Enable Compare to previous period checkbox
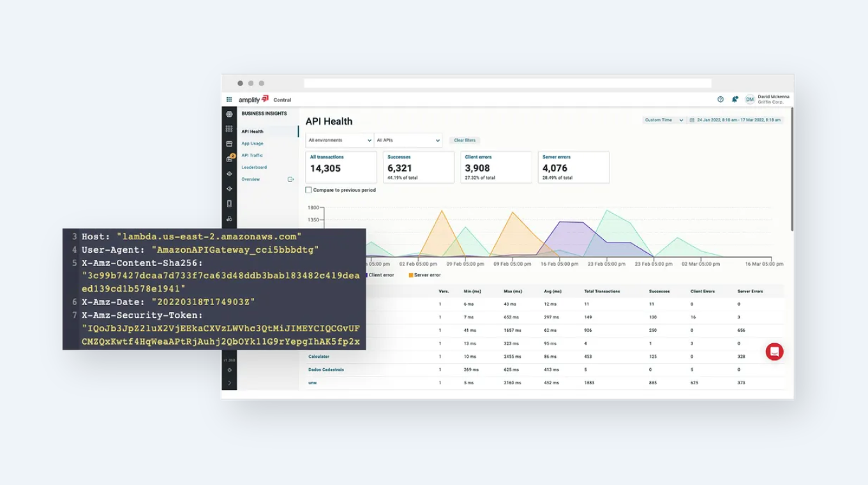The width and height of the screenshot is (868, 485). 309,190
